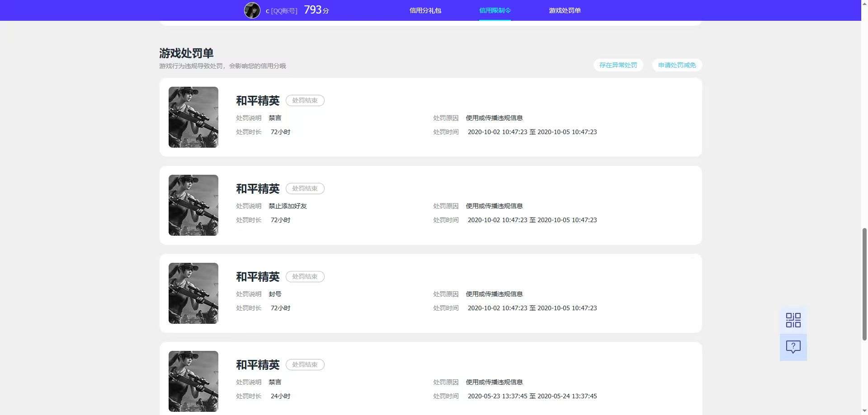
Task: Select the 72小时 duration on the 禁止添加好友 card
Action: tap(280, 220)
